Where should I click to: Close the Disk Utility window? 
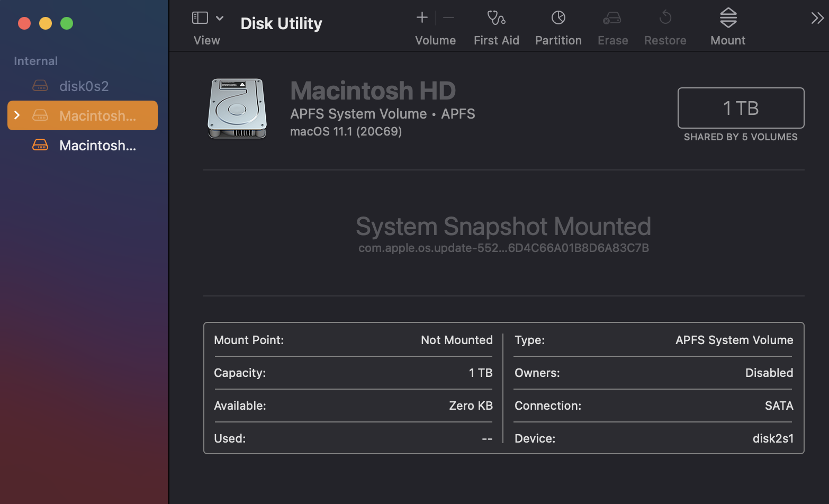click(x=24, y=23)
